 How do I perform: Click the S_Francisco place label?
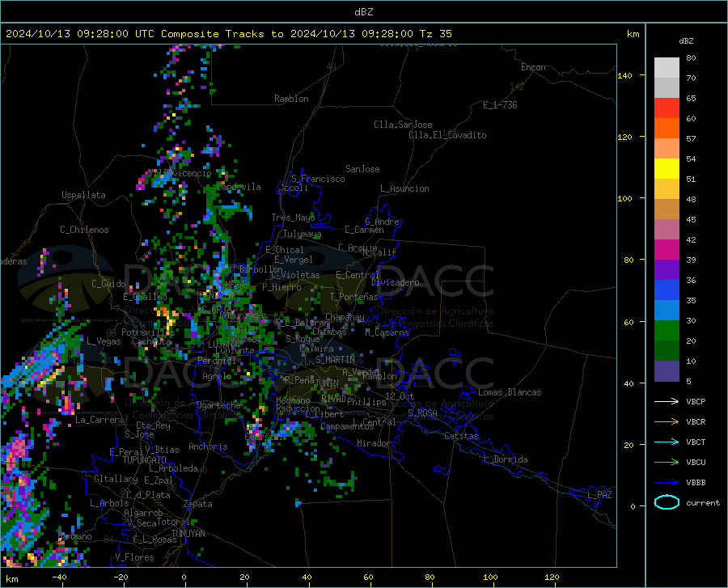point(318,179)
